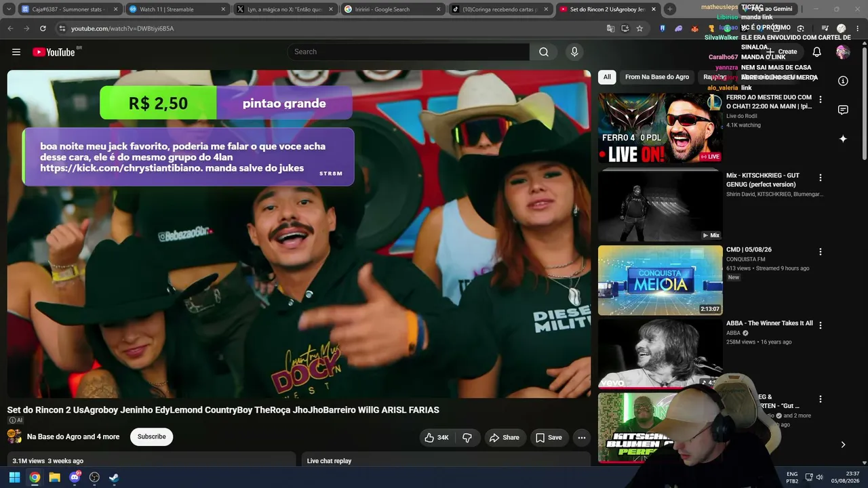This screenshot has width=868, height=488.
Task: Click the search magnifier button
Action: 544,52
